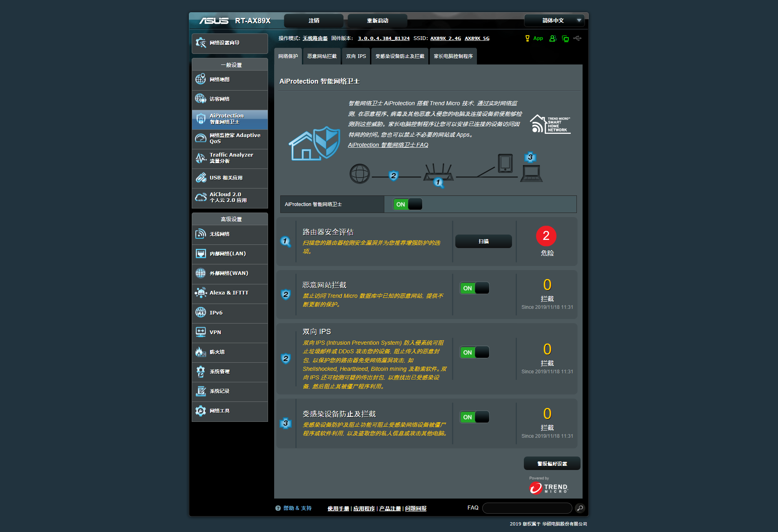Open the IPv6 icon

pos(200,313)
